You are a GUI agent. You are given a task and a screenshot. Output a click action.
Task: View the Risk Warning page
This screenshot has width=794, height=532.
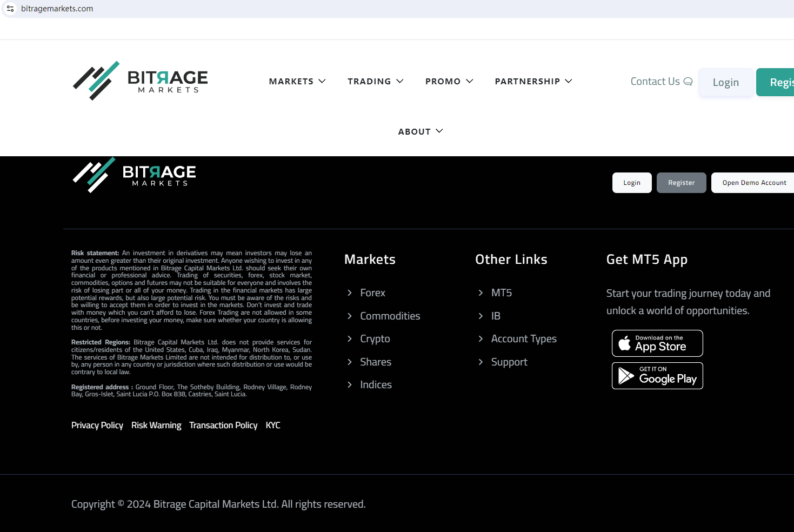coord(156,425)
